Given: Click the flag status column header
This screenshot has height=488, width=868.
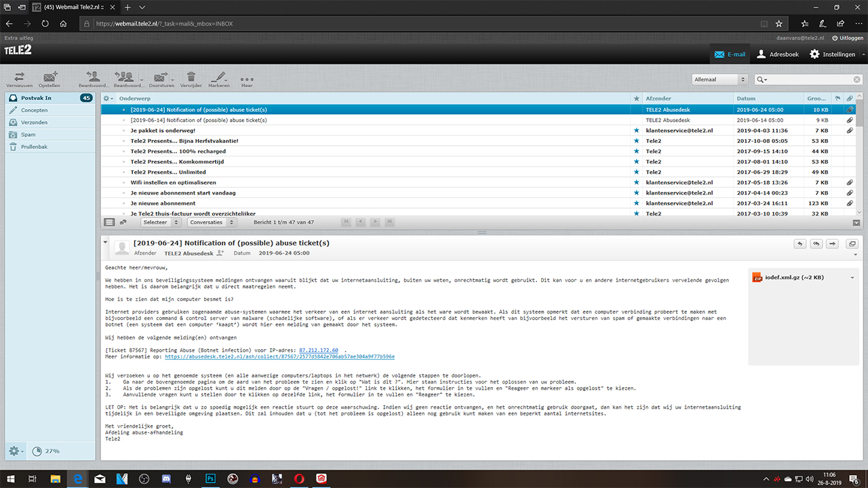Looking at the screenshot, I should [x=837, y=99].
